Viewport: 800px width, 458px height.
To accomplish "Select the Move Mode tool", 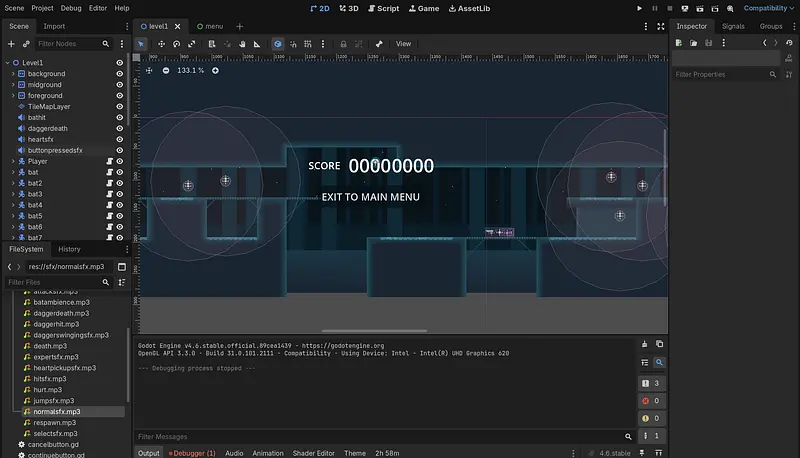I will click(161, 44).
